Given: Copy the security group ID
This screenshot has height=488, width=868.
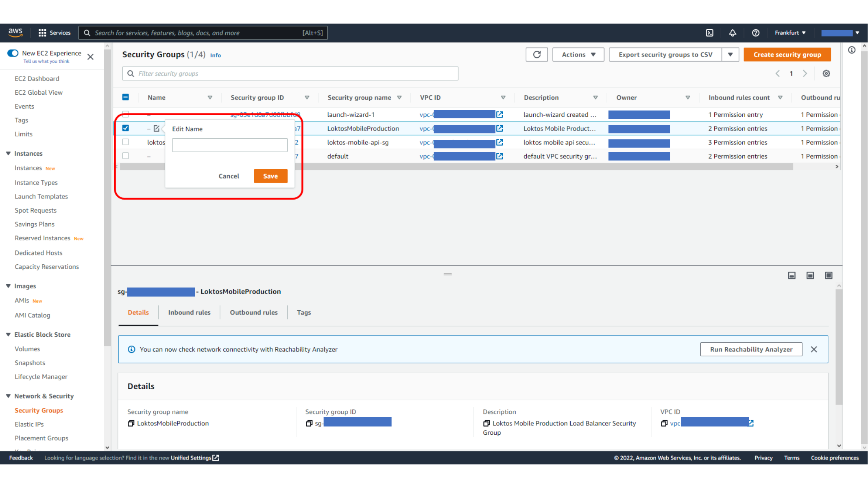Looking at the screenshot, I should (x=309, y=423).
